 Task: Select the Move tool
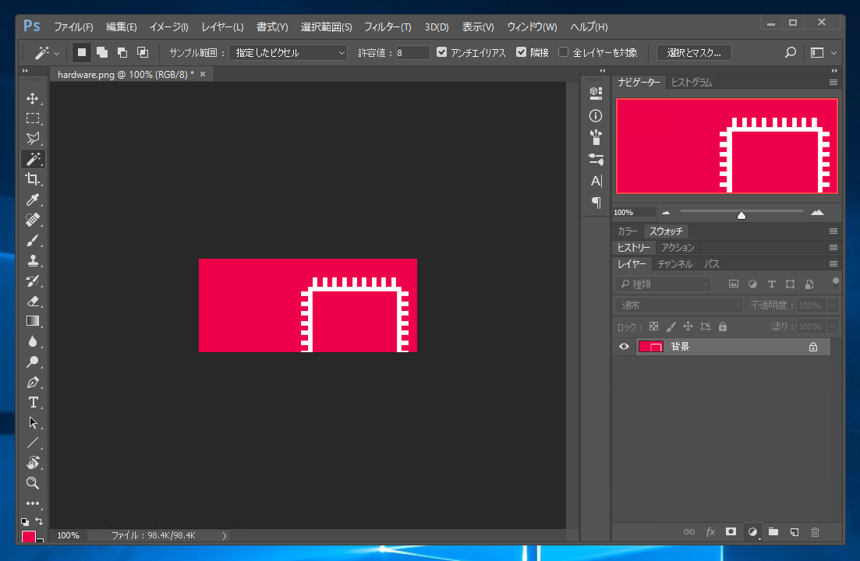pos(32,99)
